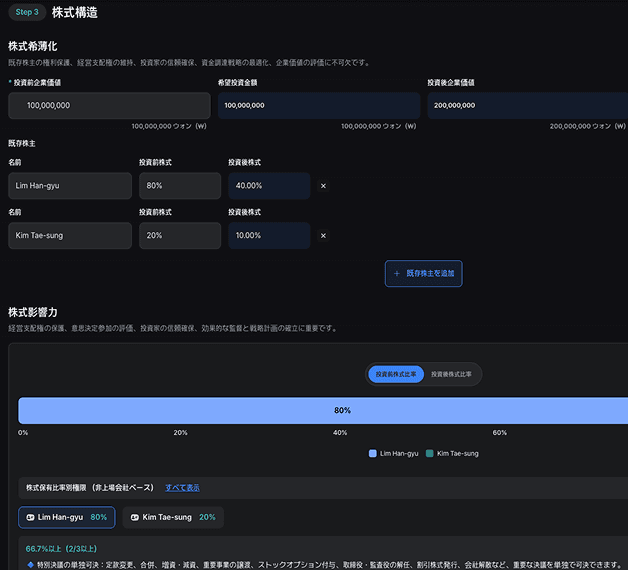Click the 66.7%以上 (2/3以上) text
This screenshot has width=628, height=570.
tap(61, 549)
